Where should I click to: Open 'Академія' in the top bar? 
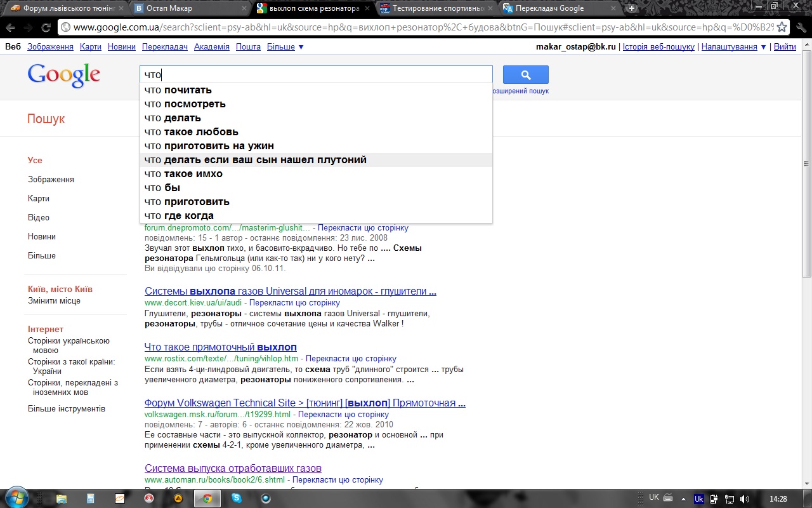click(212, 47)
